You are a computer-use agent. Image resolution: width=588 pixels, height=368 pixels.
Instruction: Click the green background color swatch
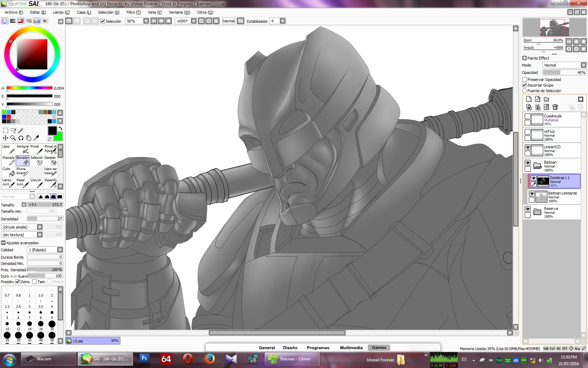tap(58, 137)
